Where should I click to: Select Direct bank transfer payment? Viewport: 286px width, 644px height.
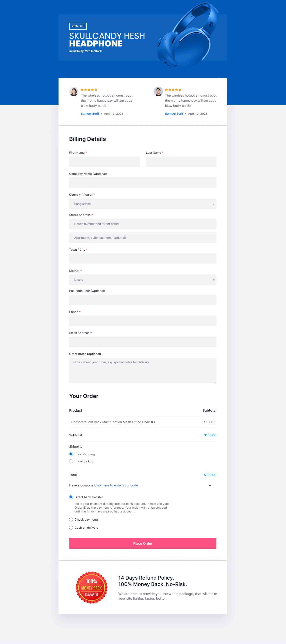pyautogui.click(x=71, y=497)
